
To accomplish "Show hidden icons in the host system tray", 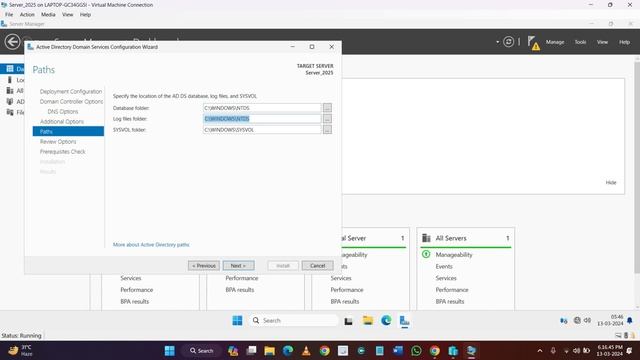I will point(540,351).
